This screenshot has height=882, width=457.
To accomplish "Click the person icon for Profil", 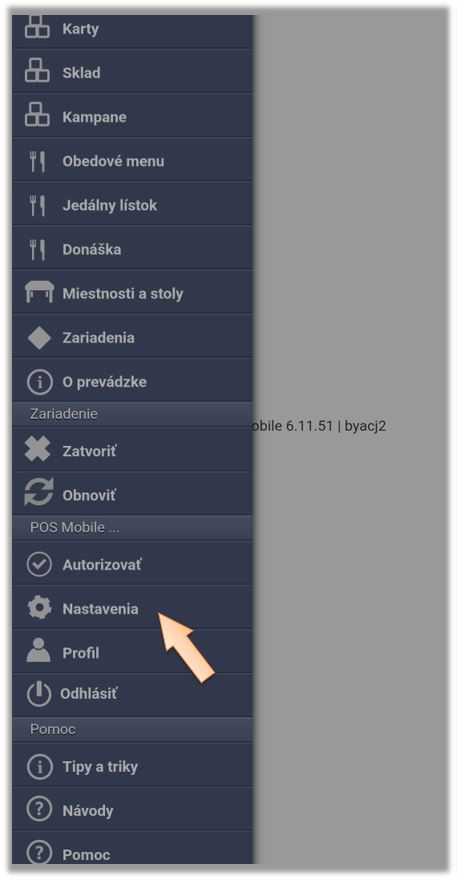I will [39, 651].
